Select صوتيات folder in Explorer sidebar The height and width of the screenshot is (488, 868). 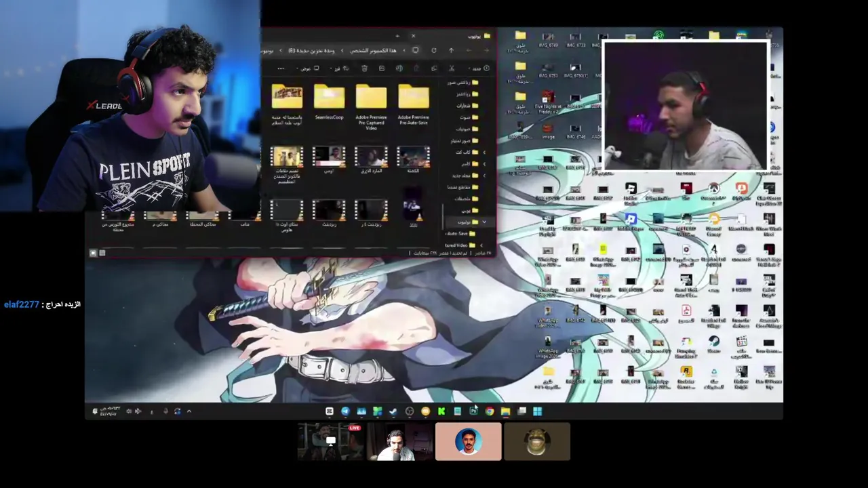pyautogui.click(x=468, y=129)
